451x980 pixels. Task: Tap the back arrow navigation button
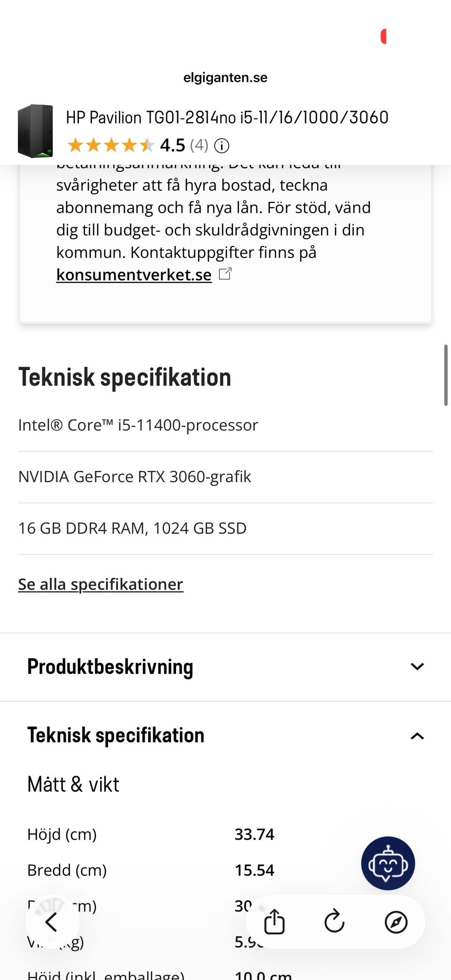[52, 922]
